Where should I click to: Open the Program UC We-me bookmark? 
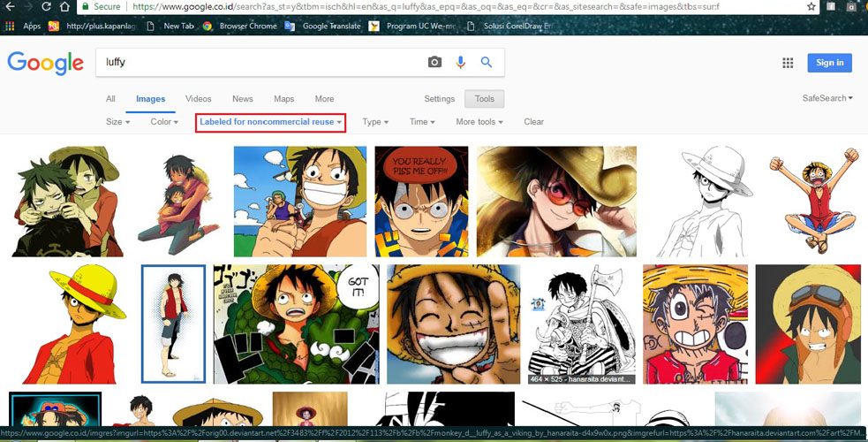coord(412,26)
